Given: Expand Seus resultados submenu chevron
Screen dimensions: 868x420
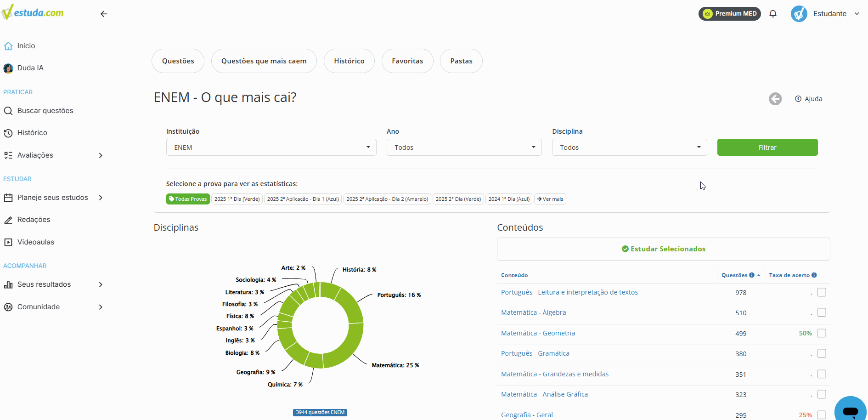Looking at the screenshot, I should tap(101, 284).
